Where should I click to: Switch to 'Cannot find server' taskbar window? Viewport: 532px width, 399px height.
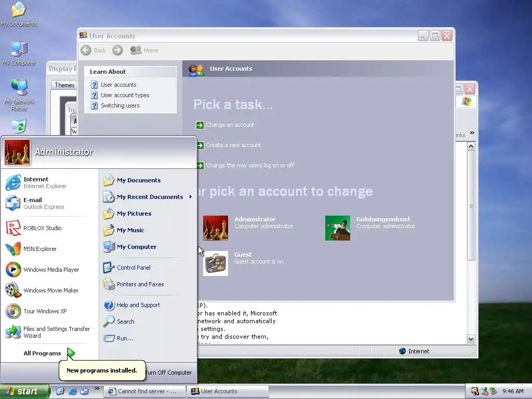click(144, 391)
